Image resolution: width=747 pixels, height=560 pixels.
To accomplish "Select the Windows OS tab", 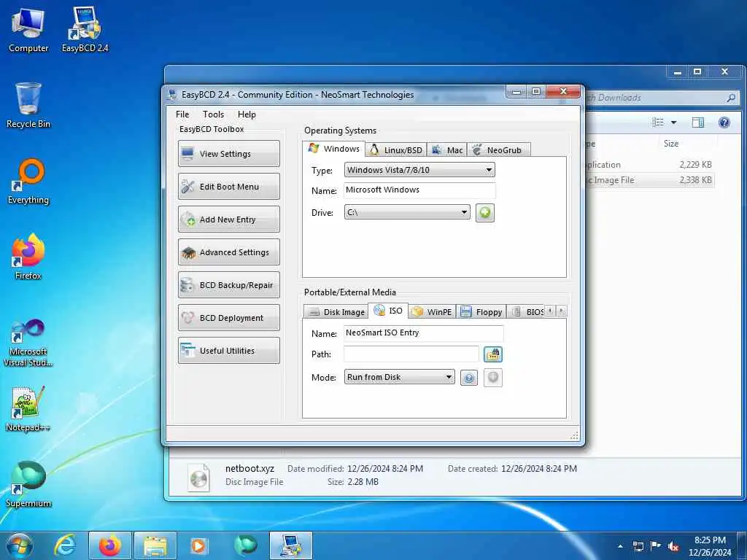I will (334, 149).
